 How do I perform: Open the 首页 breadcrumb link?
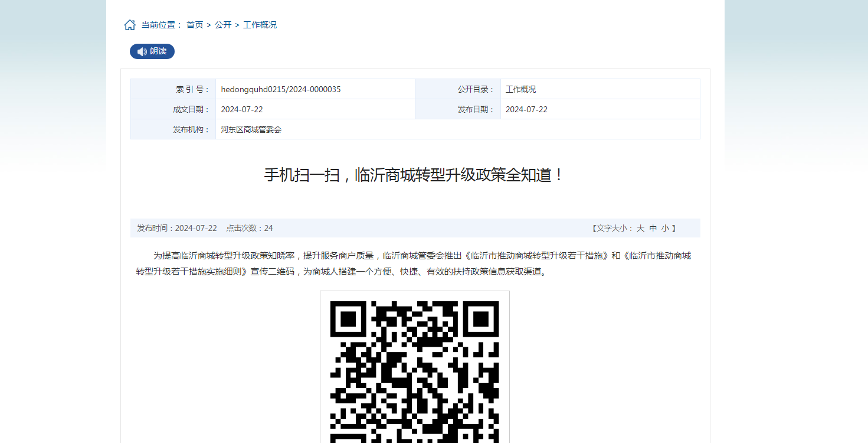coord(195,25)
